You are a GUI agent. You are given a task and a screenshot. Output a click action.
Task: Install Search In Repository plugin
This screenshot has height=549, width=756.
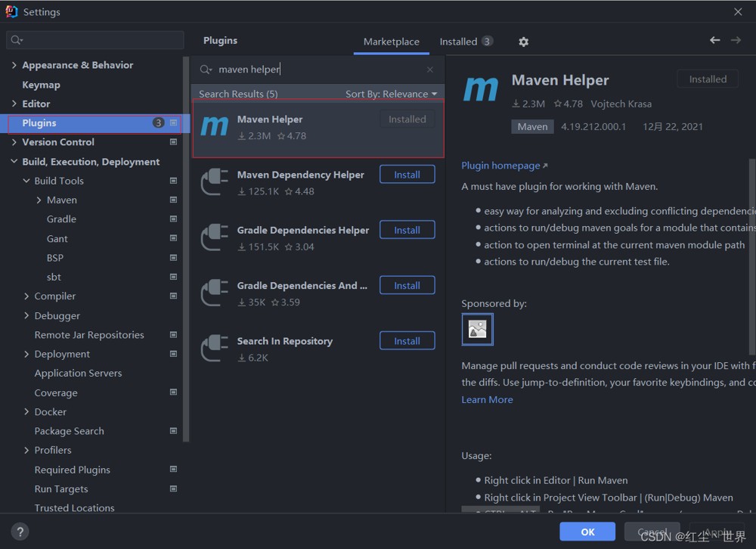pyautogui.click(x=407, y=341)
